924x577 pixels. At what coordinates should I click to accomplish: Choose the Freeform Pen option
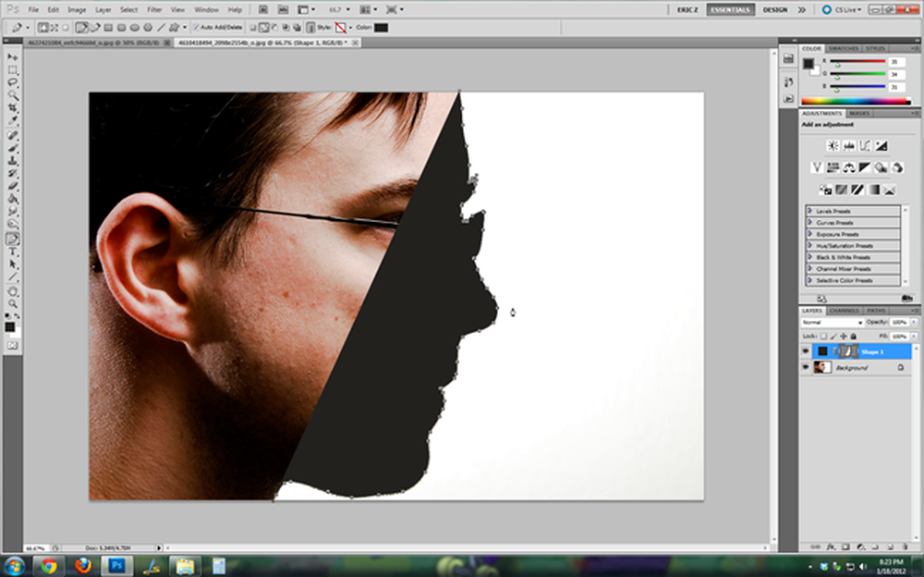click(x=95, y=28)
